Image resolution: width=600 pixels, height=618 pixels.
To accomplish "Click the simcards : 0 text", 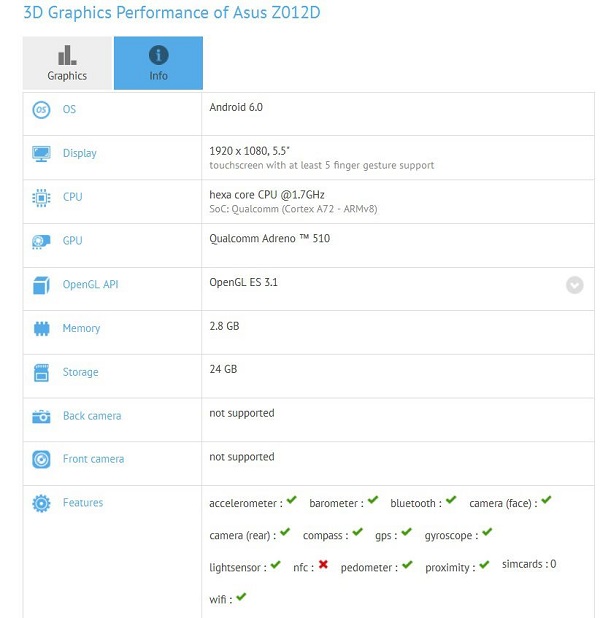I will 529,564.
